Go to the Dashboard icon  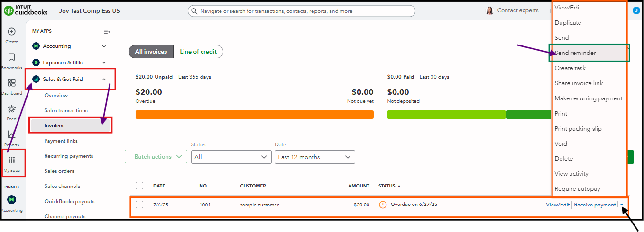[x=12, y=83]
